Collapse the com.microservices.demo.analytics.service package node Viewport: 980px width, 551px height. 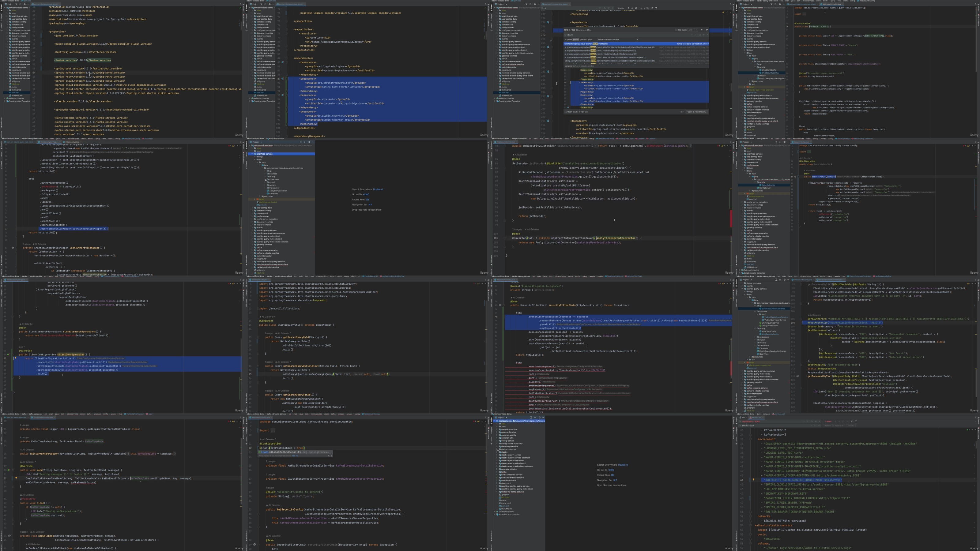pyautogui.click(x=262, y=168)
